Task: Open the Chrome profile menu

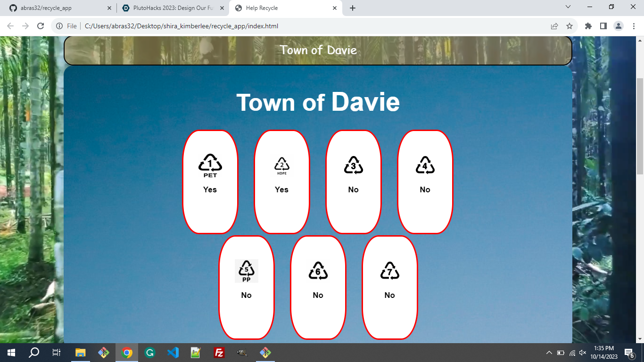Action: 619,26
